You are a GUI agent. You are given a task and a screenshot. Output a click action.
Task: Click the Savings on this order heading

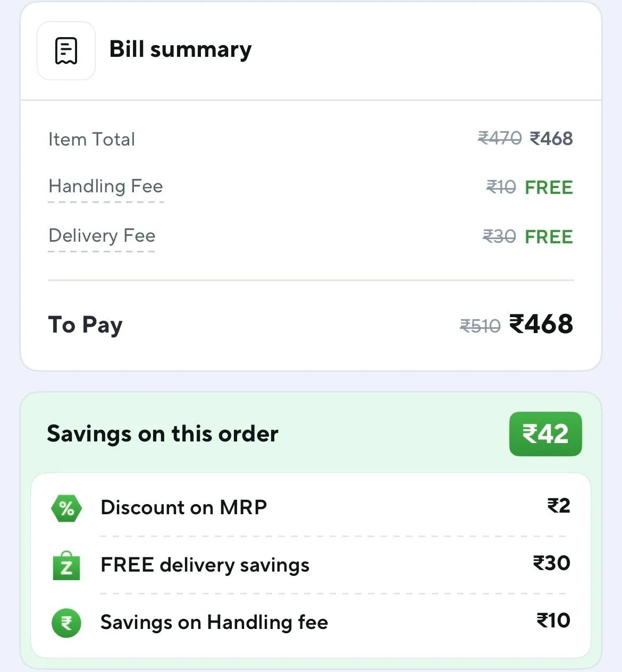163,434
